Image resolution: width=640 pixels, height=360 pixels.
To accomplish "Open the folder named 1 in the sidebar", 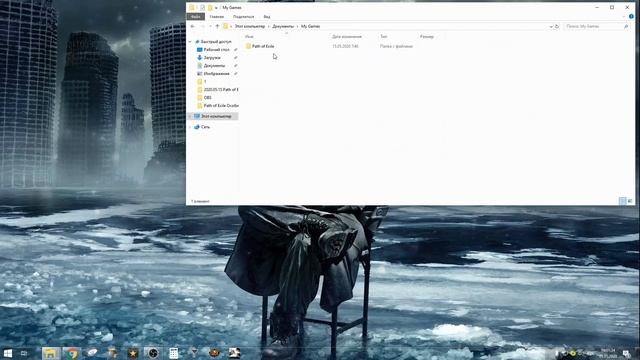I will [x=202, y=81].
